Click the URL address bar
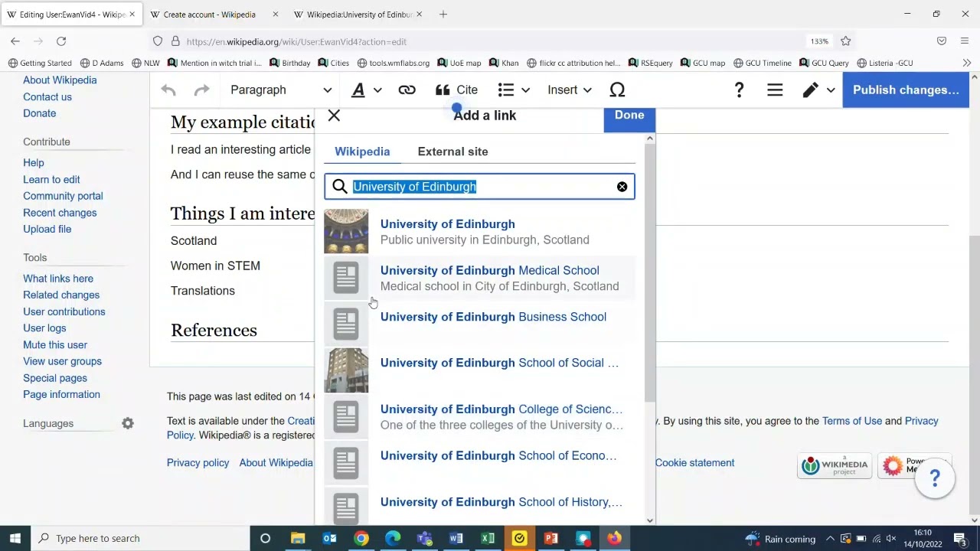Image resolution: width=980 pixels, height=551 pixels. 490,41
